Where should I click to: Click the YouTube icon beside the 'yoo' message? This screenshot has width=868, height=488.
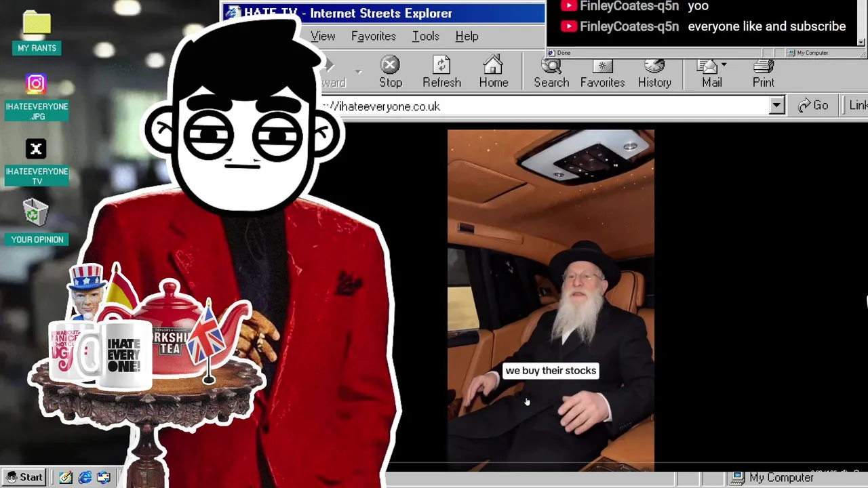pos(569,6)
